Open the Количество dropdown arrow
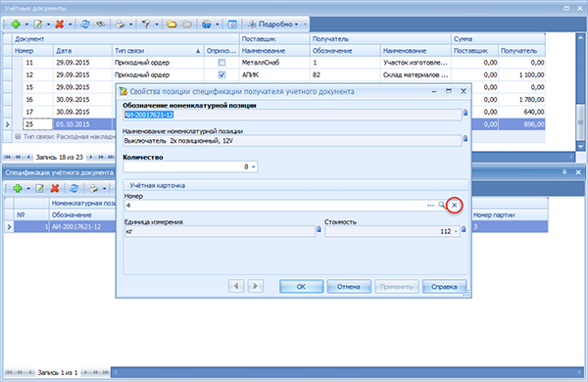This screenshot has height=382, width=588. [254, 167]
